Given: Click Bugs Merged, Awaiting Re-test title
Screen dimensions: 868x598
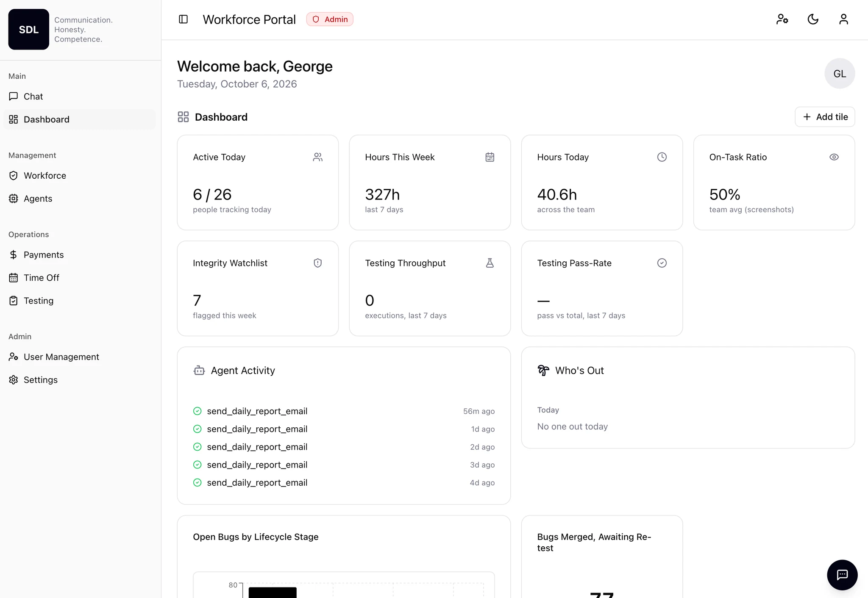Looking at the screenshot, I should (594, 542).
